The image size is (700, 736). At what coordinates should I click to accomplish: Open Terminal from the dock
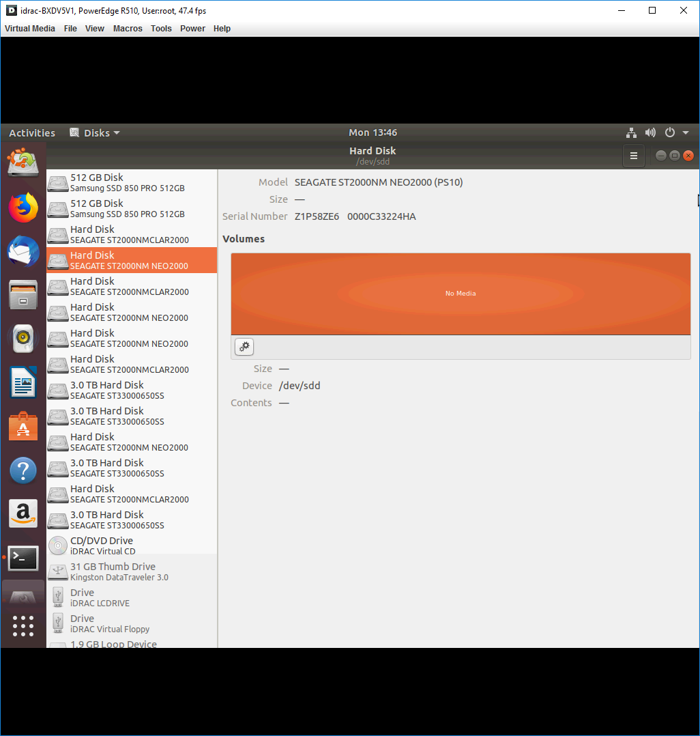coord(23,558)
